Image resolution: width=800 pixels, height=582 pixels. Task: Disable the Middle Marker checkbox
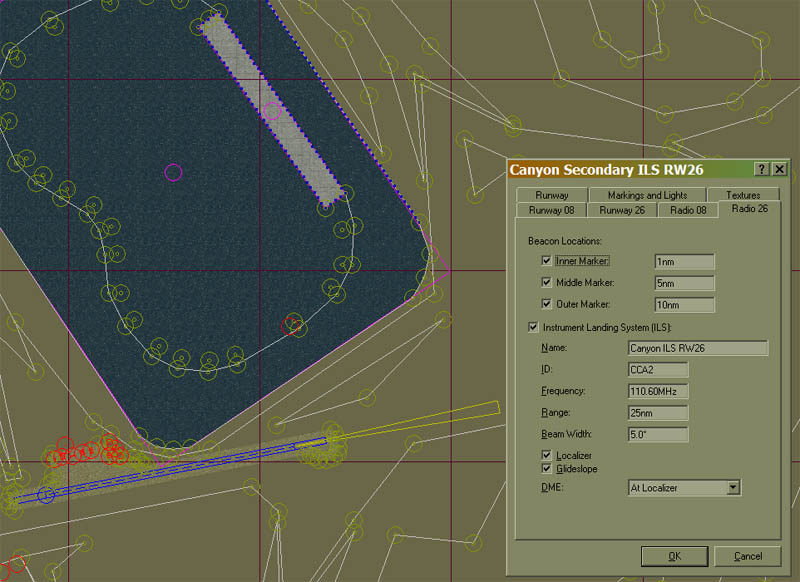click(x=546, y=282)
